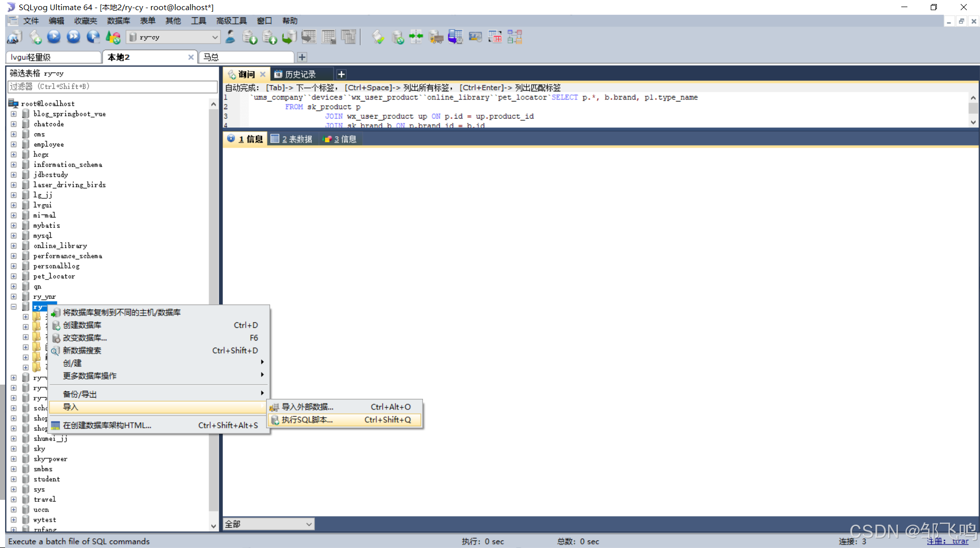Screen dimensions: 980x548
Task: Click the format query icon
Action: tap(378, 37)
